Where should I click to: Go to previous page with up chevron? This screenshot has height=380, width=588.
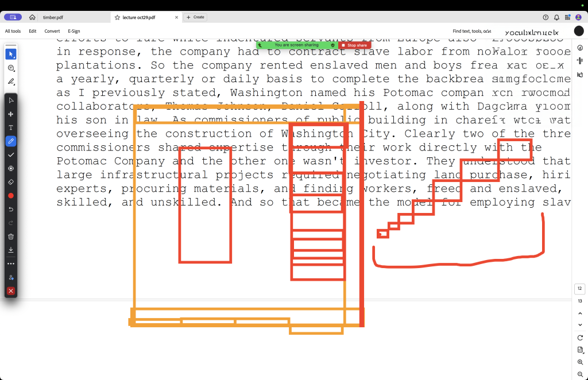(x=580, y=313)
